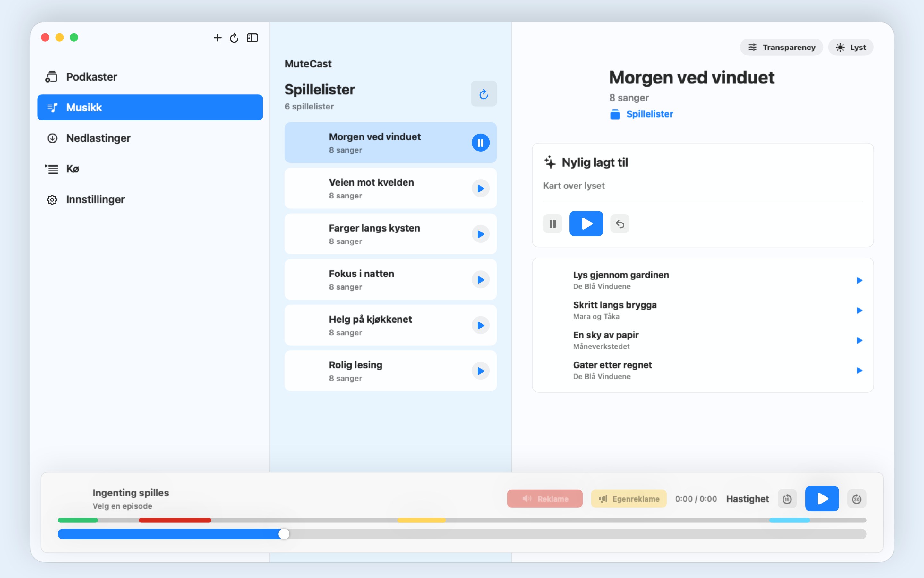Viewport: 924px width, 578px height.
Task: Select the Veien mot kvelden playlist title
Action: tap(371, 182)
